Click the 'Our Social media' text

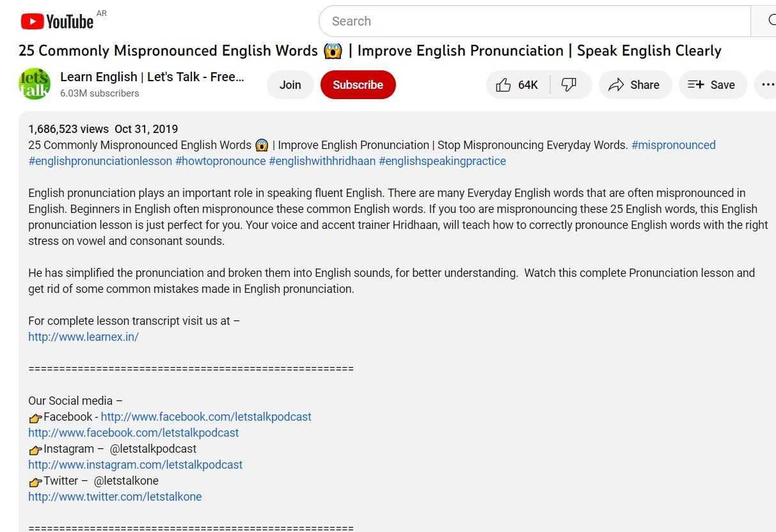(75, 401)
